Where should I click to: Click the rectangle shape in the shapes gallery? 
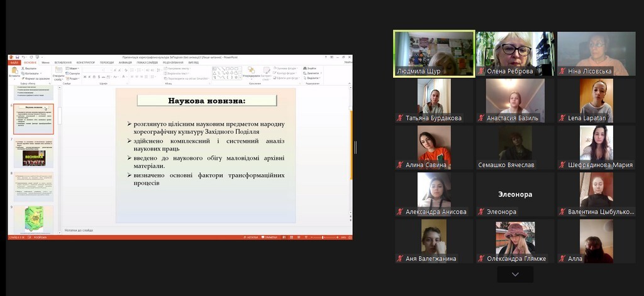(228, 69)
